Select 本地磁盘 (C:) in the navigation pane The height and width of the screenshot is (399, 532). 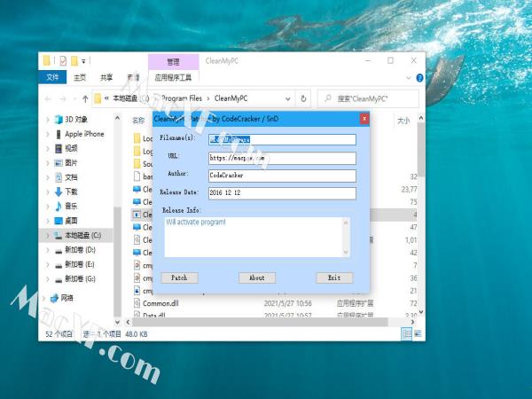82,235
